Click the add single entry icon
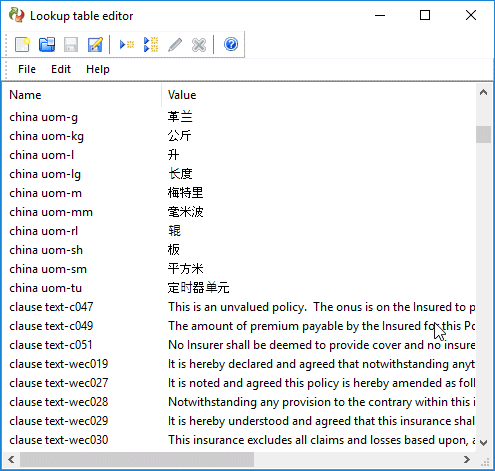 pyautogui.click(x=127, y=45)
